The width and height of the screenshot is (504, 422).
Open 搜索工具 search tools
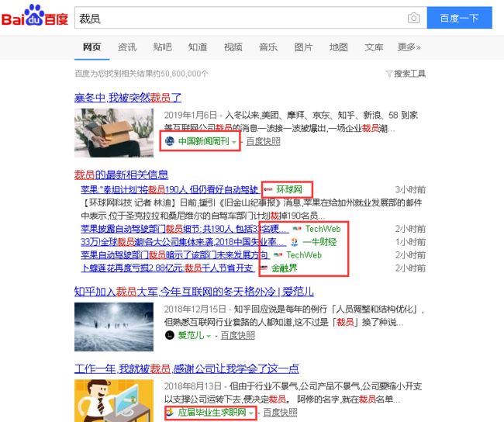click(410, 74)
